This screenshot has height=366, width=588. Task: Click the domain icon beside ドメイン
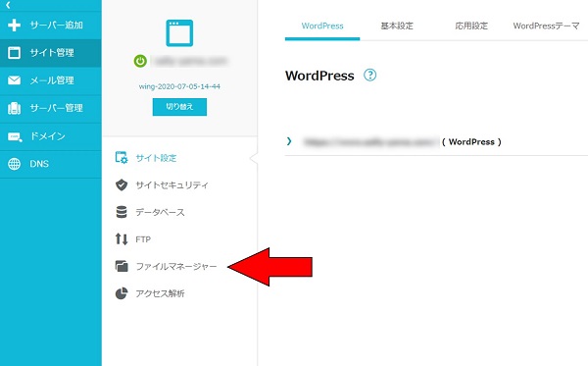[15, 136]
